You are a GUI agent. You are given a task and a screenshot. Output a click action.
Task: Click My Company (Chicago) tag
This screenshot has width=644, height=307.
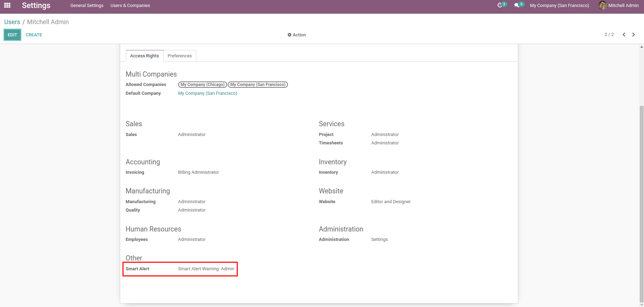click(203, 85)
